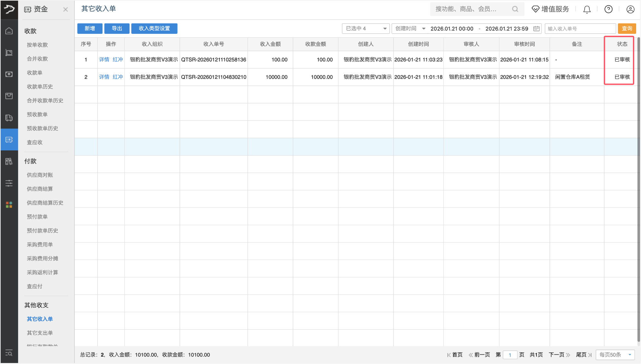This screenshot has height=364, width=641.
Task: Open the ledger books icon in sidebar
Action: 9,161
